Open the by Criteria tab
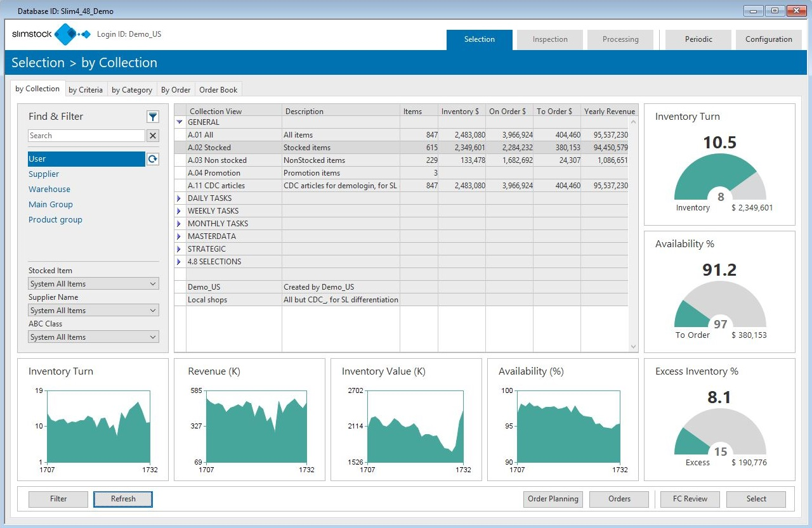Image resolution: width=812 pixels, height=528 pixels. click(86, 90)
